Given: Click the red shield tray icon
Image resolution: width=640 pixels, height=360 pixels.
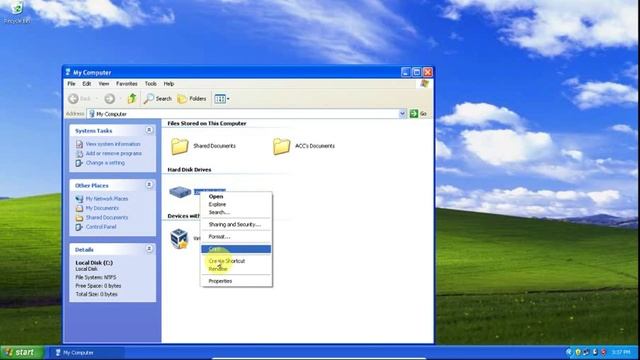Looking at the screenshot, I should pyautogui.click(x=603, y=352).
